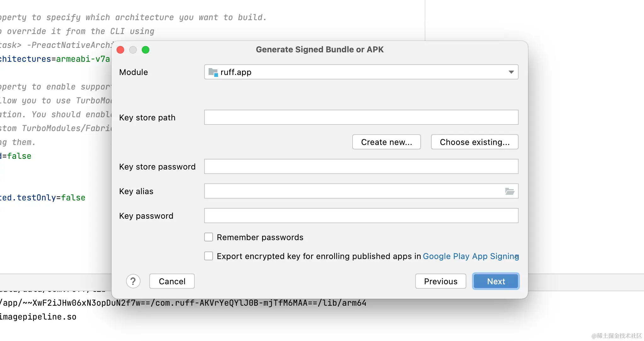This screenshot has width=644, height=341.
Task: Cancel the signed bundle dialog
Action: click(172, 281)
